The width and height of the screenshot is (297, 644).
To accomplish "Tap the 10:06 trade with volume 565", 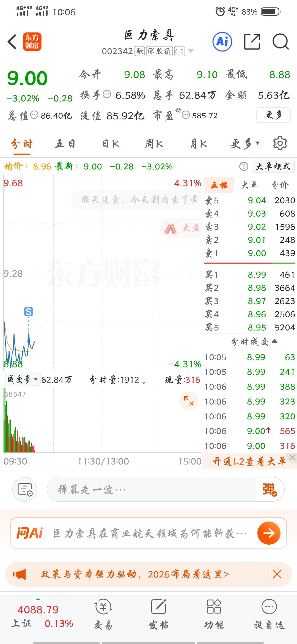I will (x=250, y=431).
